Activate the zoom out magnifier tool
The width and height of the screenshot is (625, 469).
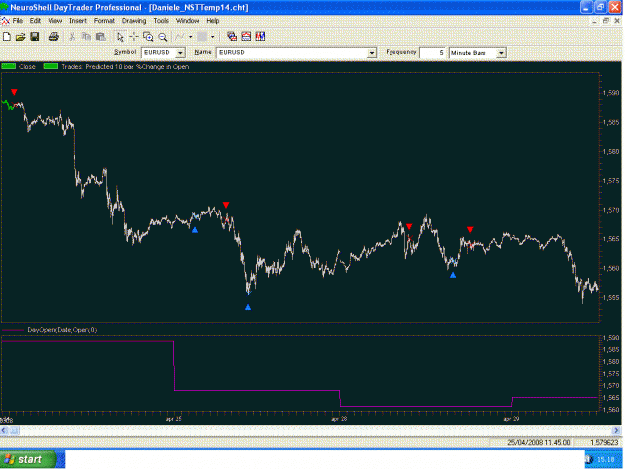tap(163, 37)
